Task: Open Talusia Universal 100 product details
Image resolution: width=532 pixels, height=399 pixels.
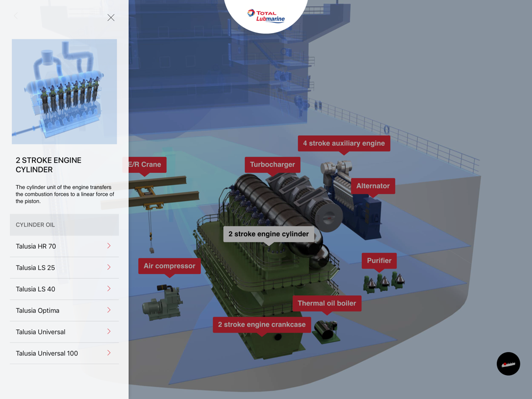Action: (64, 353)
